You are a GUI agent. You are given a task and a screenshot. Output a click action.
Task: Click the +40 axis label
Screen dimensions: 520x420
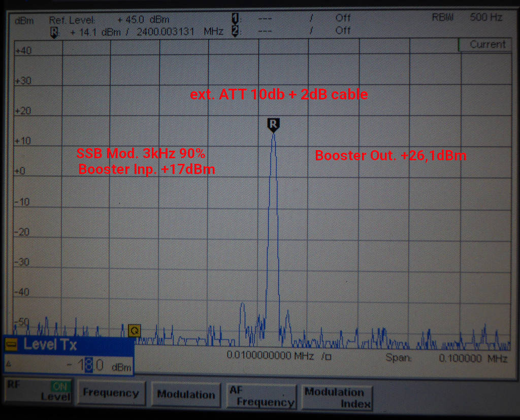pyautogui.click(x=23, y=51)
